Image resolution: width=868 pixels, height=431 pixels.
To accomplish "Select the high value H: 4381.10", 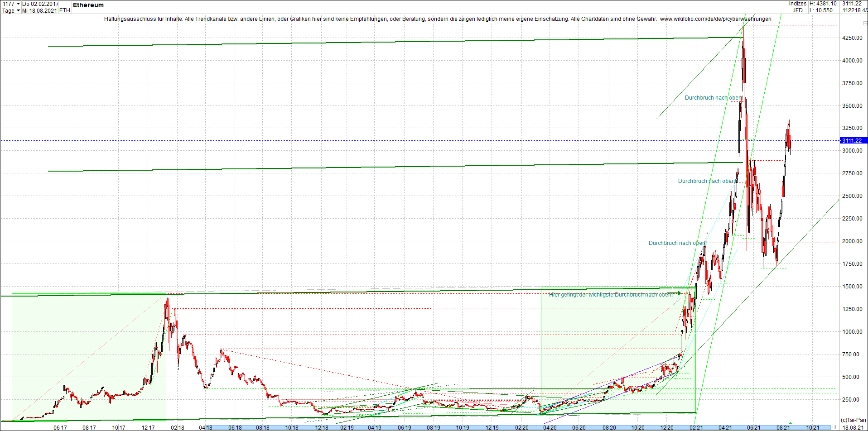I will (823, 4).
